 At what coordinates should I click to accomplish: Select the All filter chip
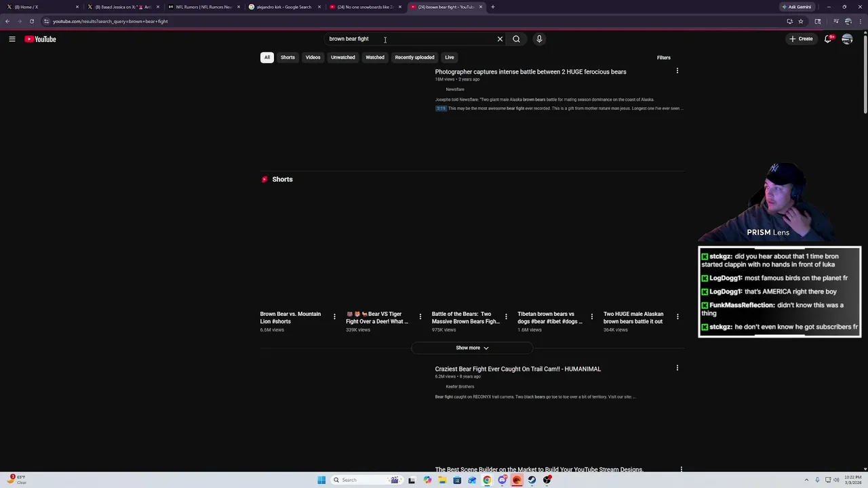coord(267,57)
